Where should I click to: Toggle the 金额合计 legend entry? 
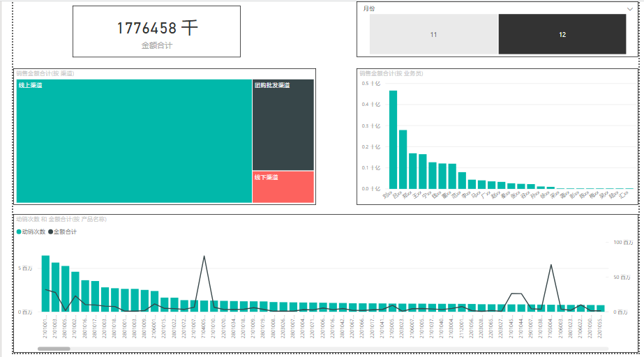[x=62, y=232]
